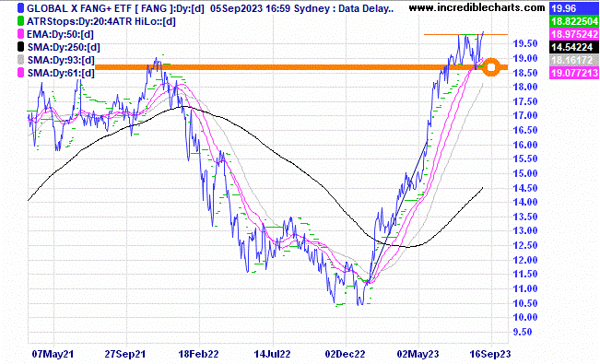
Task: Click the magenta 19.077213 value box
Action: pyautogui.click(x=573, y=73)
